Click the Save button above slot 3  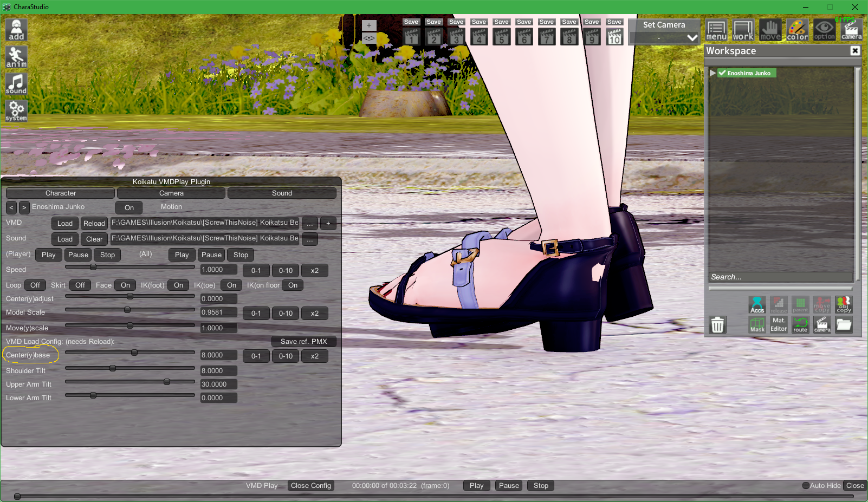(457, 22)
